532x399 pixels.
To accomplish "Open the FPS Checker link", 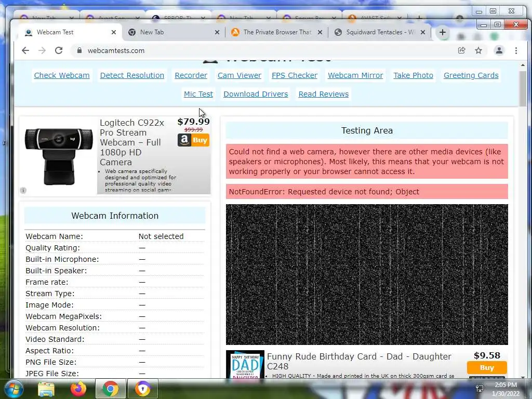I will 295,75.
